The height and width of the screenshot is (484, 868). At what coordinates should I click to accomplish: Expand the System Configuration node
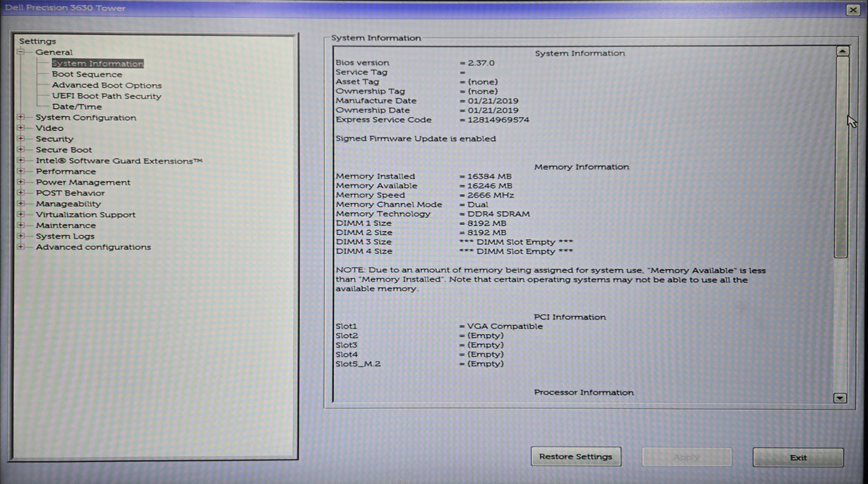tap(21, 118)
